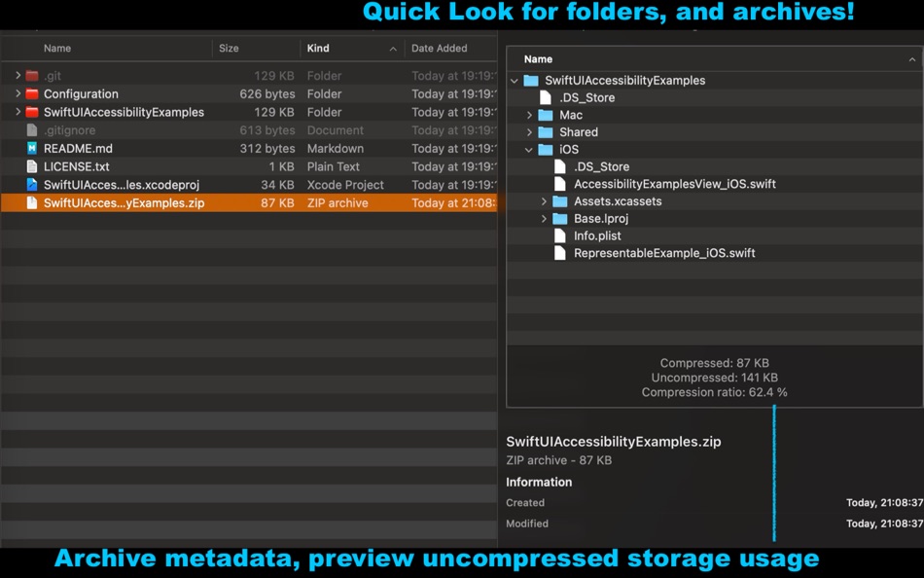Click the .git folder icon
The width and height of the screenshot is (924, 578).
coord(34,75)
